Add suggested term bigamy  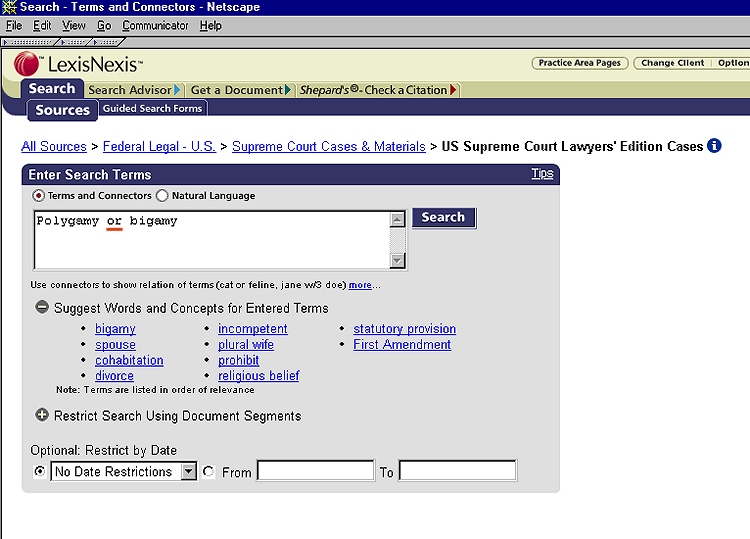tap(115, 329)
